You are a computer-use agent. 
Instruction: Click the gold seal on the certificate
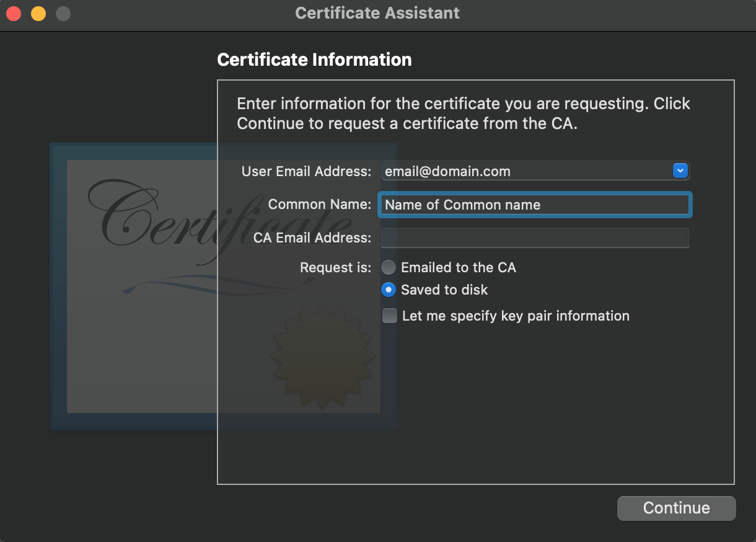pos(321,357)
